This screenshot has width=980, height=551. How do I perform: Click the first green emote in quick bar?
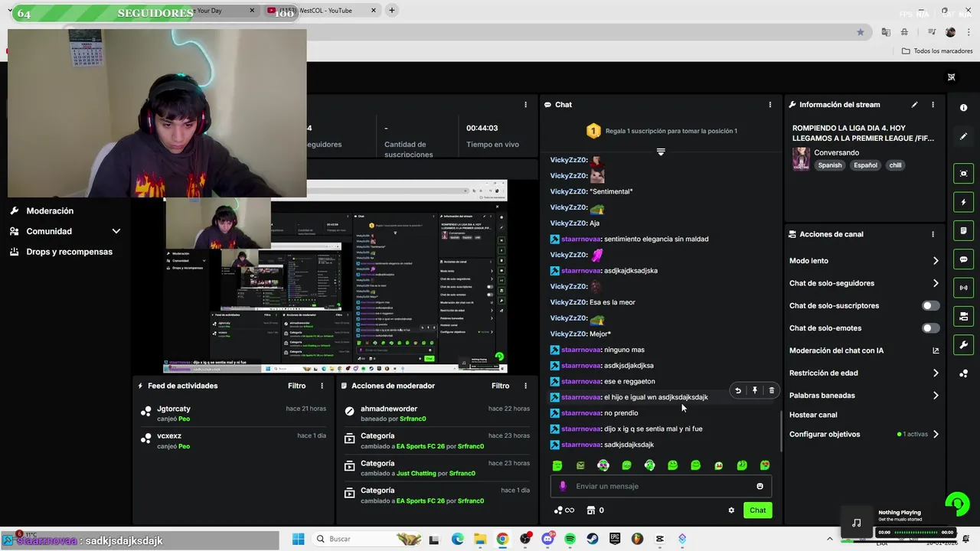(x=557, y=465)
